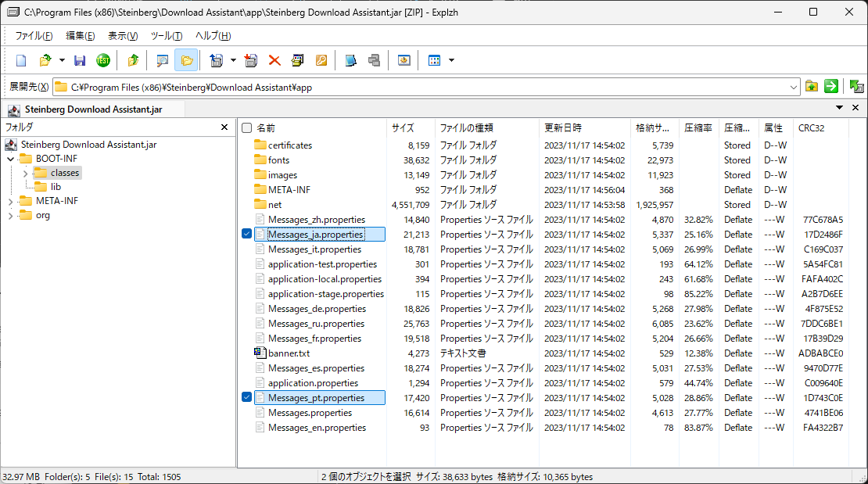Screen dimensions: 868x484
Task: Click the extract files toolbar icon
Action: coord(217,60)
